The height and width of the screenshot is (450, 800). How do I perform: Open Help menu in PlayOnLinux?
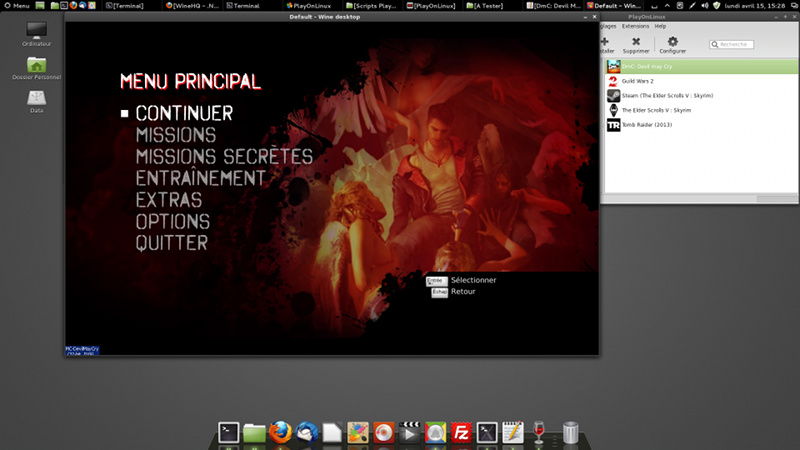pos(660,26)
